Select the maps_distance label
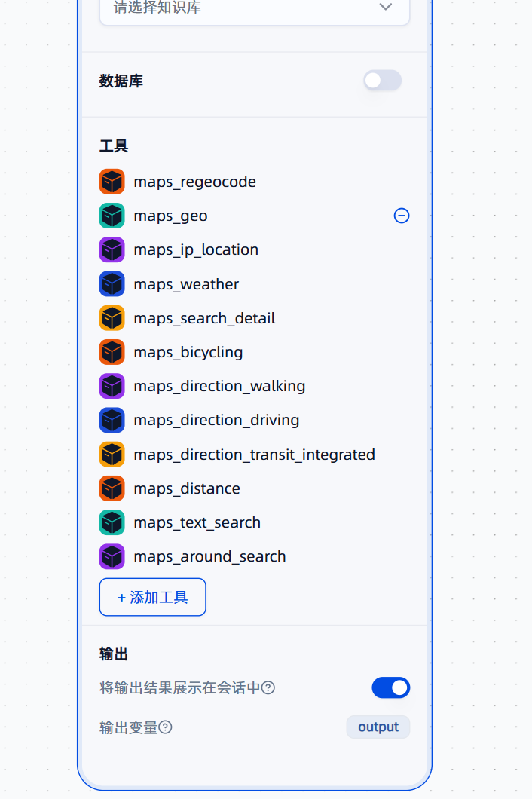532x799 pixels. point(187,489)
